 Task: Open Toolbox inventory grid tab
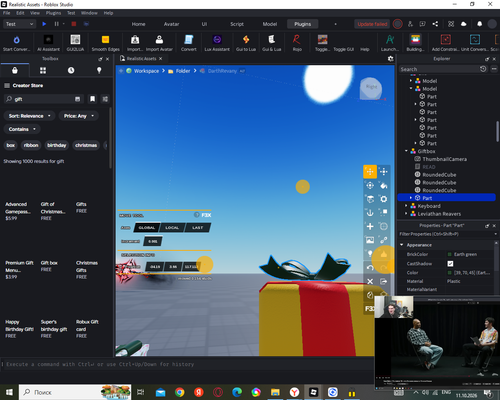point(43,70)
